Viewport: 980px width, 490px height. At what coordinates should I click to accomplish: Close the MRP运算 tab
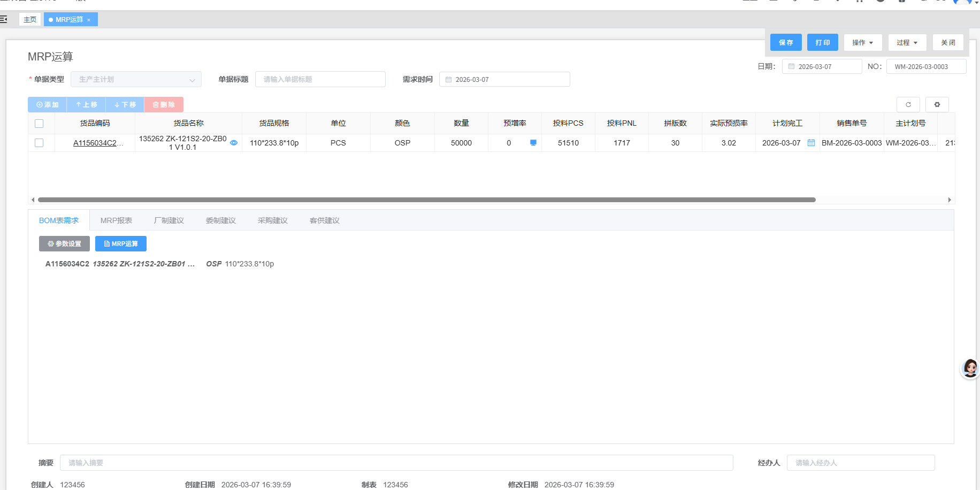point(89,20)
